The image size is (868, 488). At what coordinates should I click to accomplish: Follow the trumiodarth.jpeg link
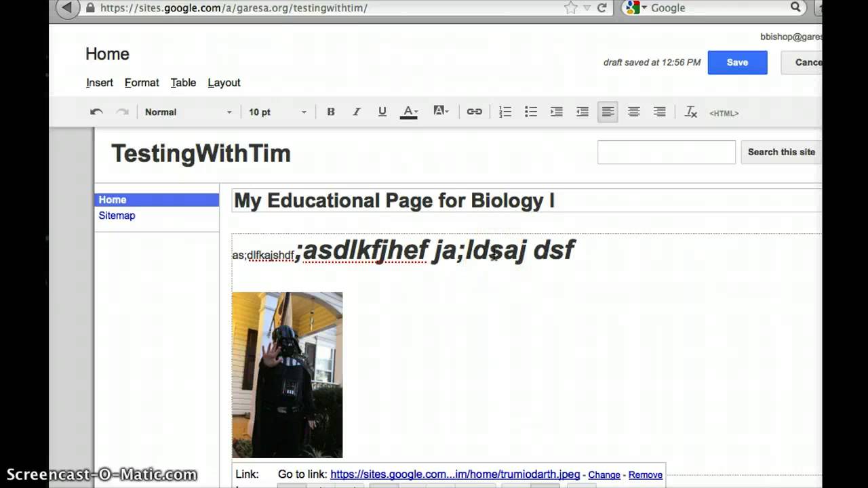coord(455,475)
